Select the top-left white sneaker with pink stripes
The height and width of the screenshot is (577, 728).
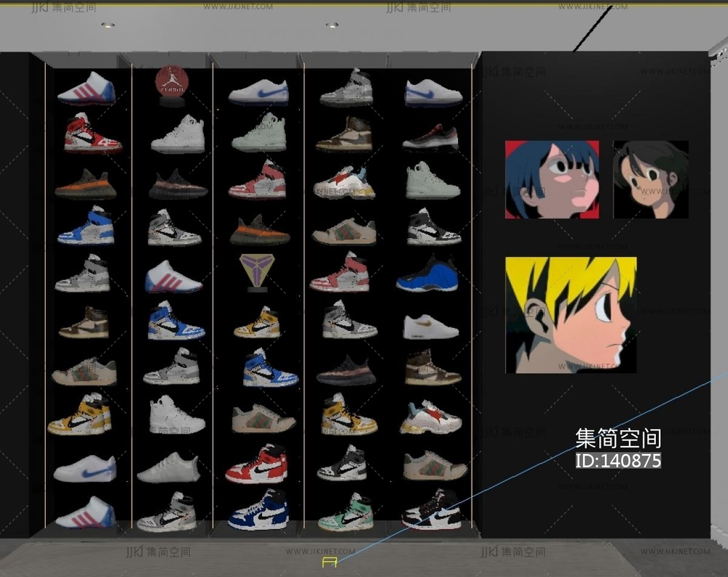coord(86,87)
